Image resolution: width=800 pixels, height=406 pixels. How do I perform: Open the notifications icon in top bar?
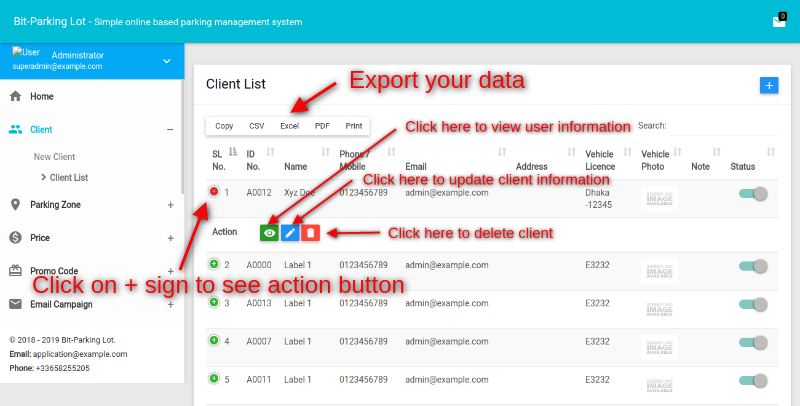click(x=779, y=20)
